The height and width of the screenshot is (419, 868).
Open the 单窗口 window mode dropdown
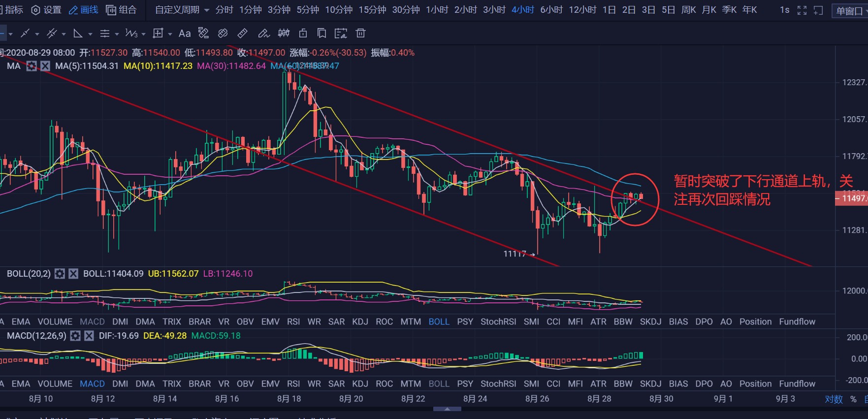pos(850,11)
